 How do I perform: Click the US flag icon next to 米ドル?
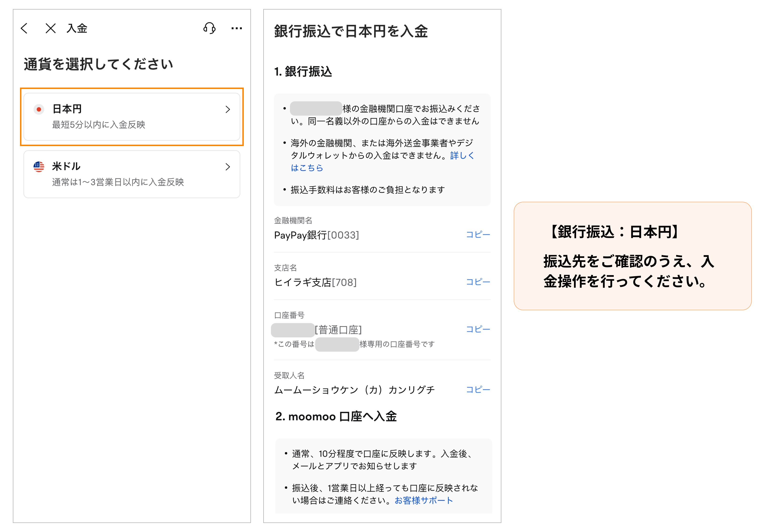click(x=39, y=166)
